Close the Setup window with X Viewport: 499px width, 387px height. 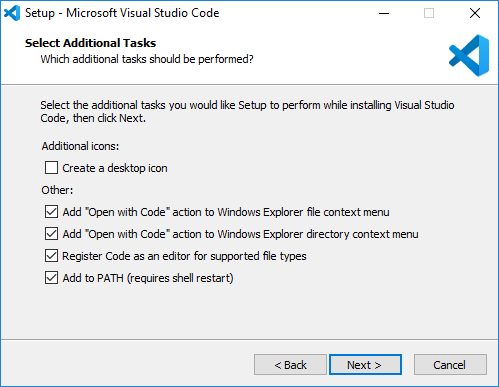pos(475,13)
